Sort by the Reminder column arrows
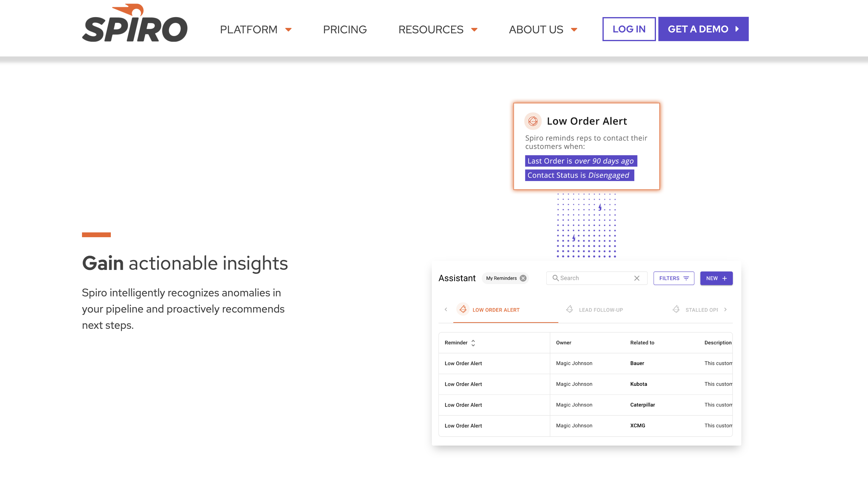868x487 pixels. 473,343
